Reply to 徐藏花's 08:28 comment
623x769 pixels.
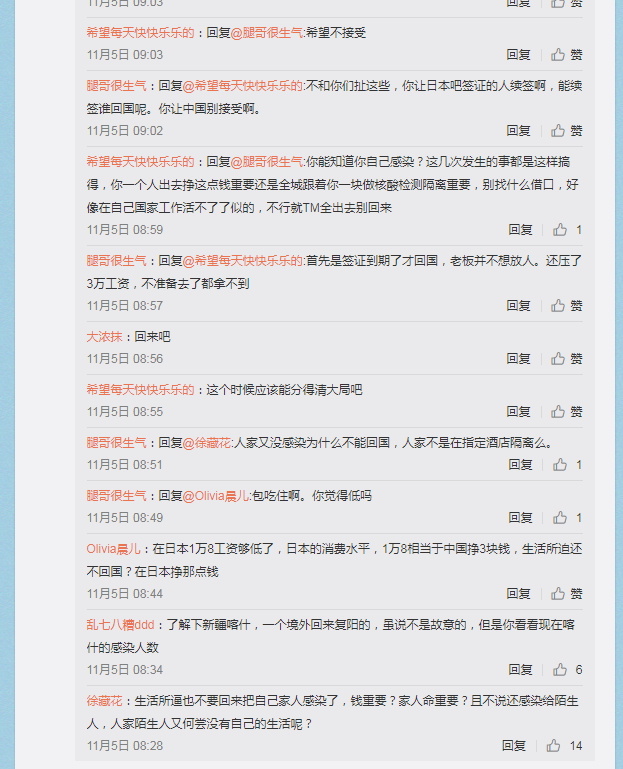pyautogui.click(x=514, y=745)
